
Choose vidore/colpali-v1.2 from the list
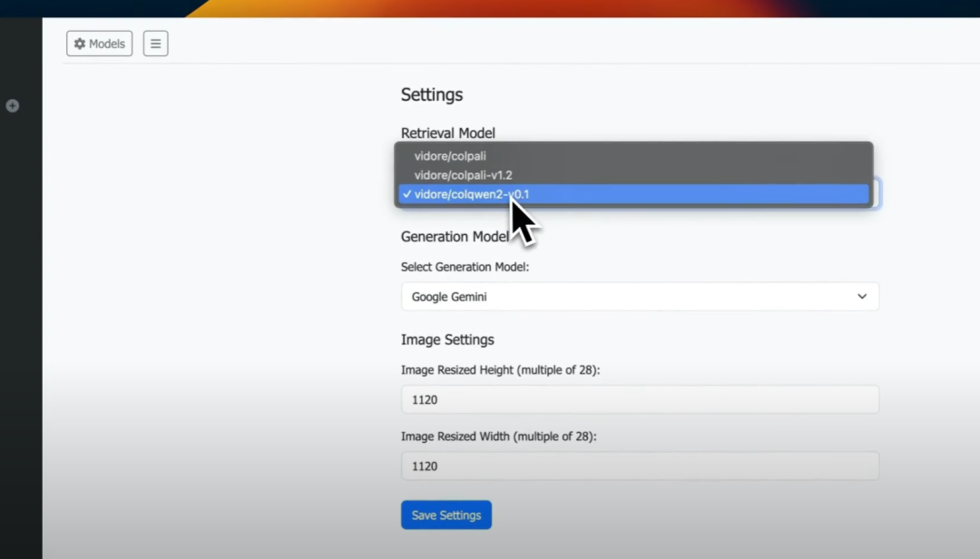point(463,175)
